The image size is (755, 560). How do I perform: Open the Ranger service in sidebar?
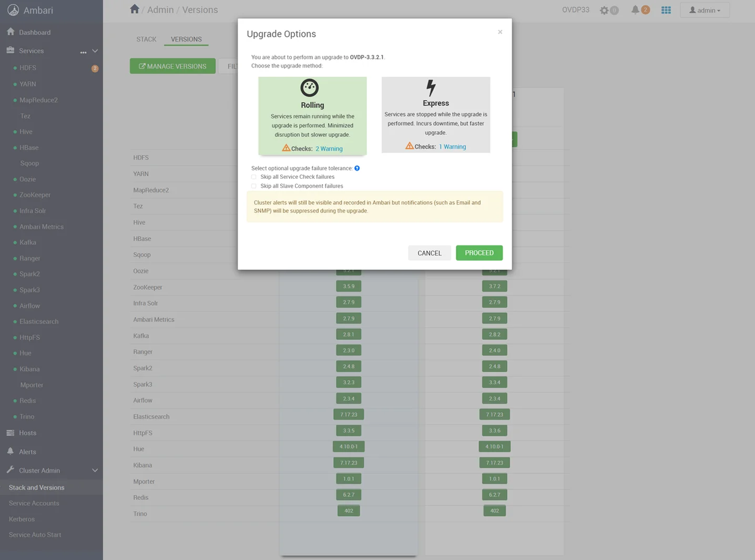[30, 258]
